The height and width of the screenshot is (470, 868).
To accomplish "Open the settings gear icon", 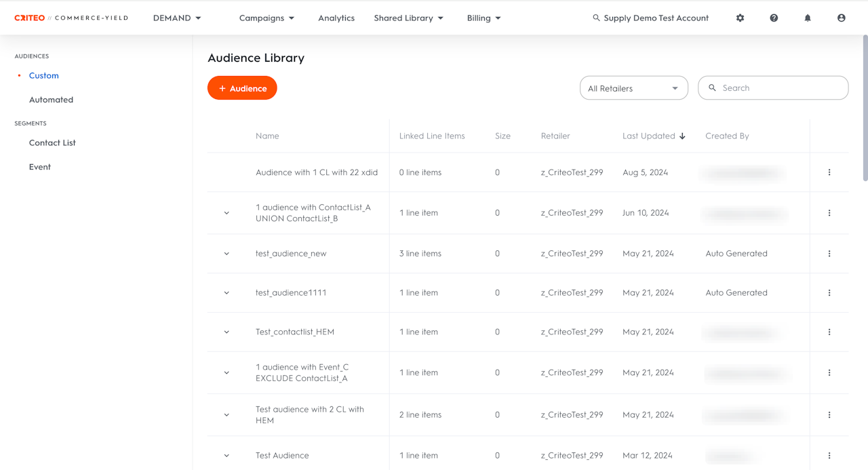I will tap(740, 18).
